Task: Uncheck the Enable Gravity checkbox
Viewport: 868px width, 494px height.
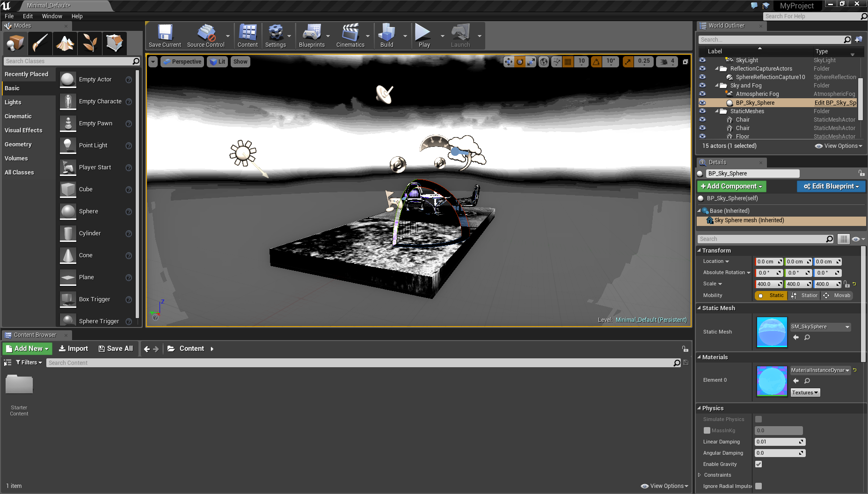Action: pyautogui.click(x=759, y=464)
